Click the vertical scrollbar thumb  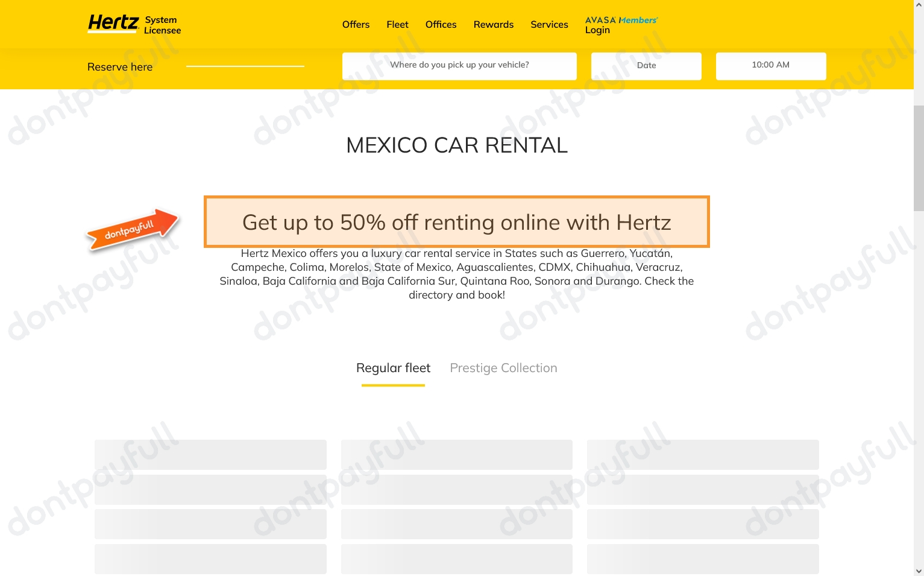[x=919, y=158]
